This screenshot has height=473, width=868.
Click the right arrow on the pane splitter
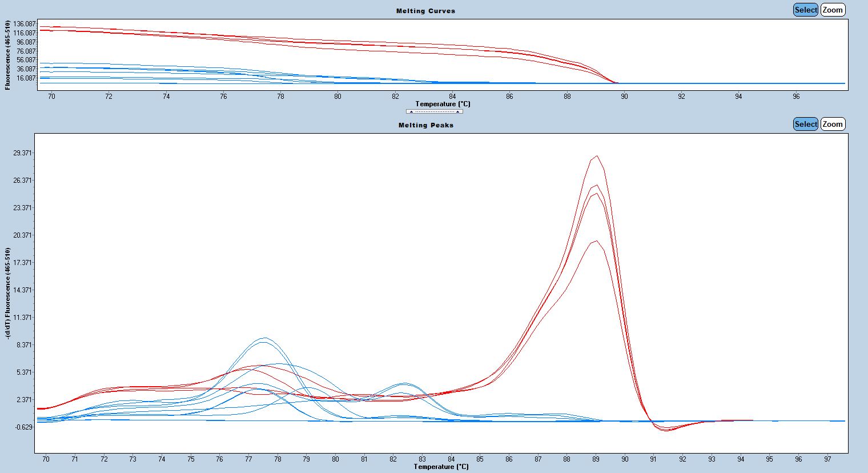[x=458, y=111]
